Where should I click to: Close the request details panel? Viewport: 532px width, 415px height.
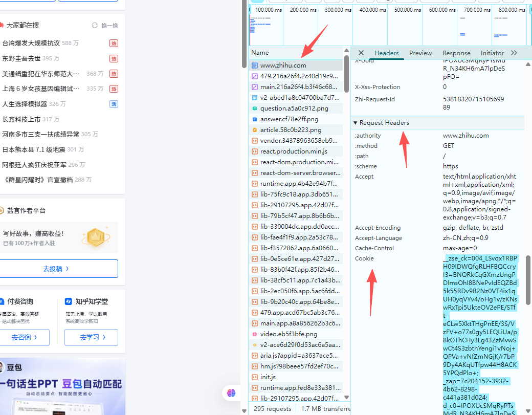pos(361,53)
